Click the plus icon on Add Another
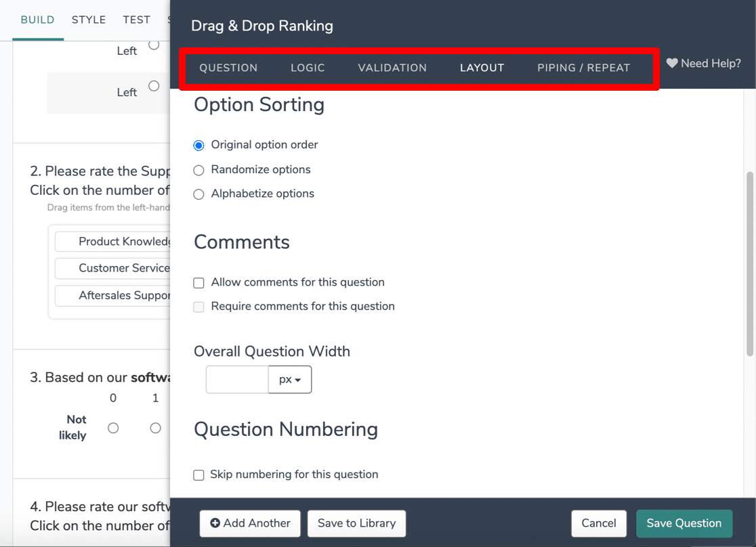This screenshot has width=756, height=547. point(215,523)
